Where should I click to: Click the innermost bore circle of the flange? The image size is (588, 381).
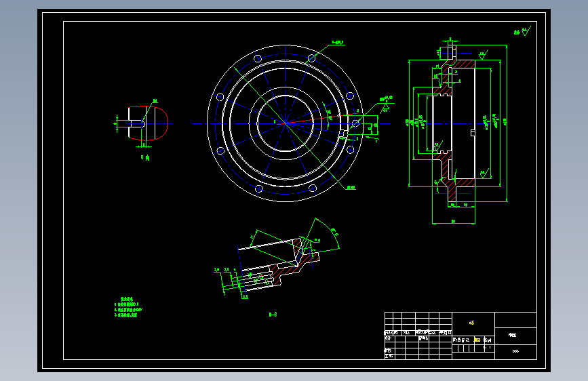(286, 123)
